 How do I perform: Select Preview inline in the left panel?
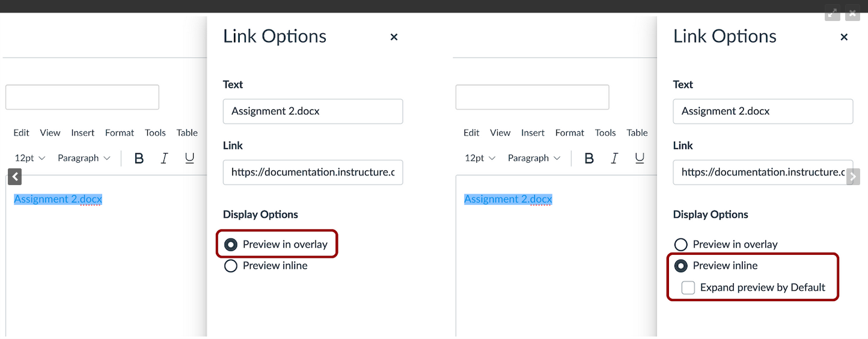click(x=231, y=266)
